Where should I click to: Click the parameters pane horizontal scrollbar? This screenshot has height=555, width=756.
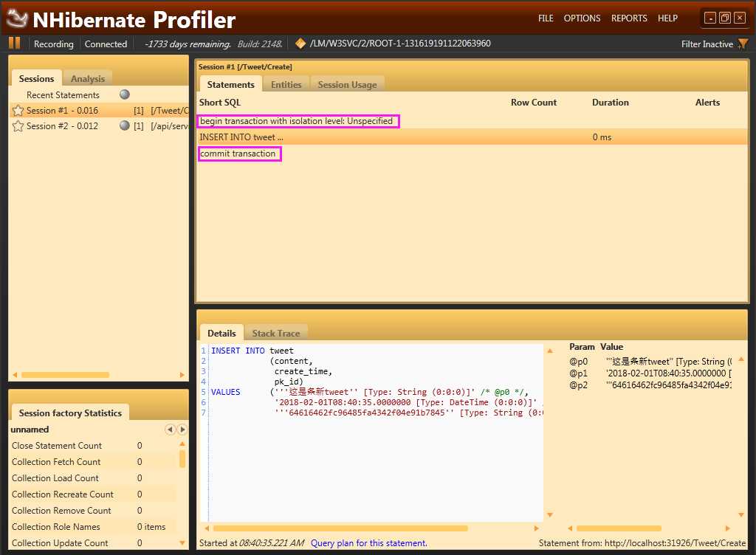(x=619, y=528)
